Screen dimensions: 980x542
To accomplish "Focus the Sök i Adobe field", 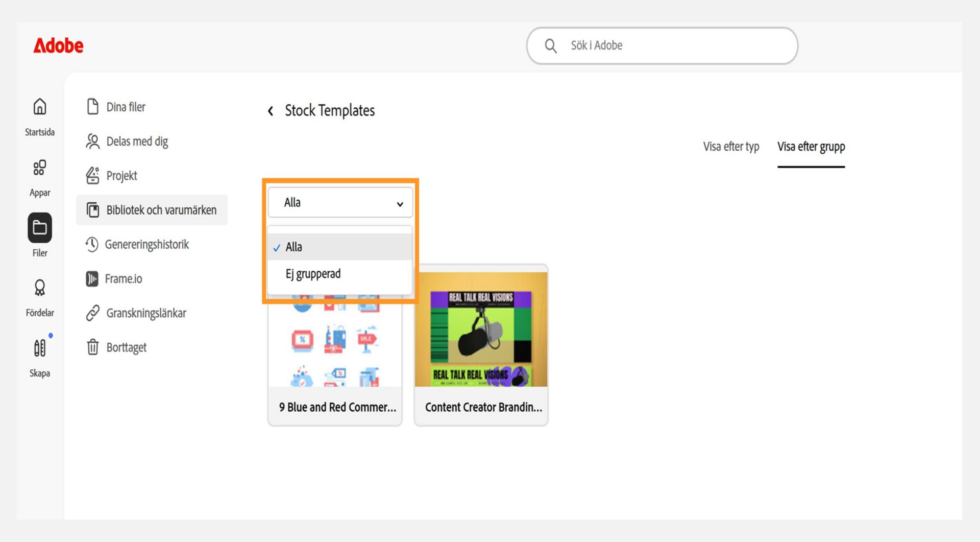I will pyautogui.click(x=662, y=45).
